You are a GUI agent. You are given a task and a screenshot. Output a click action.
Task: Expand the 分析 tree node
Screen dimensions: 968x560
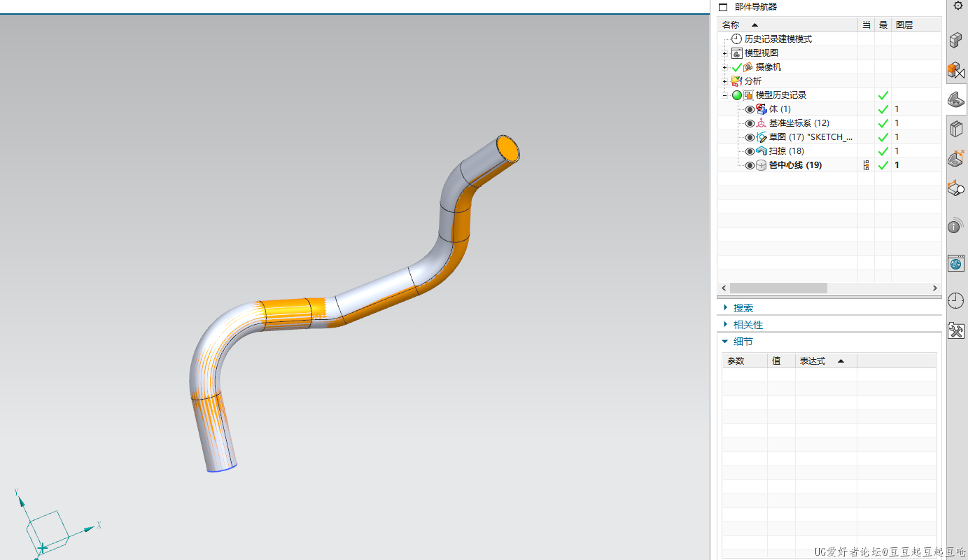[725, 81]
